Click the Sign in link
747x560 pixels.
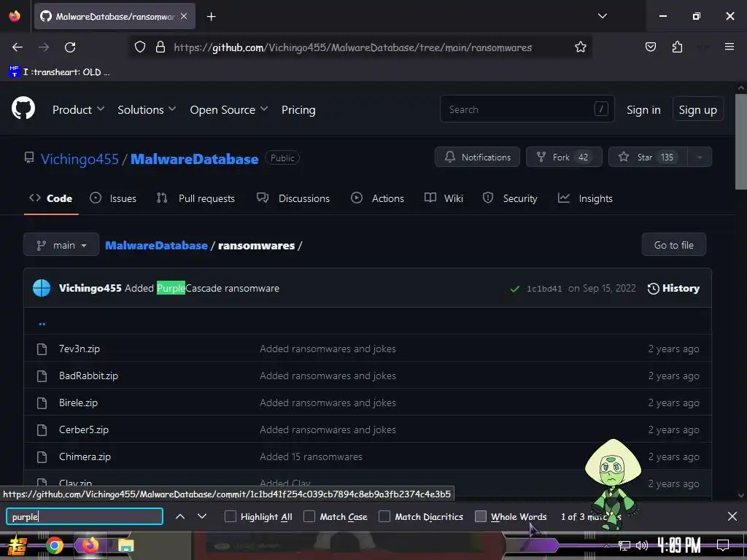click(643, 109)
